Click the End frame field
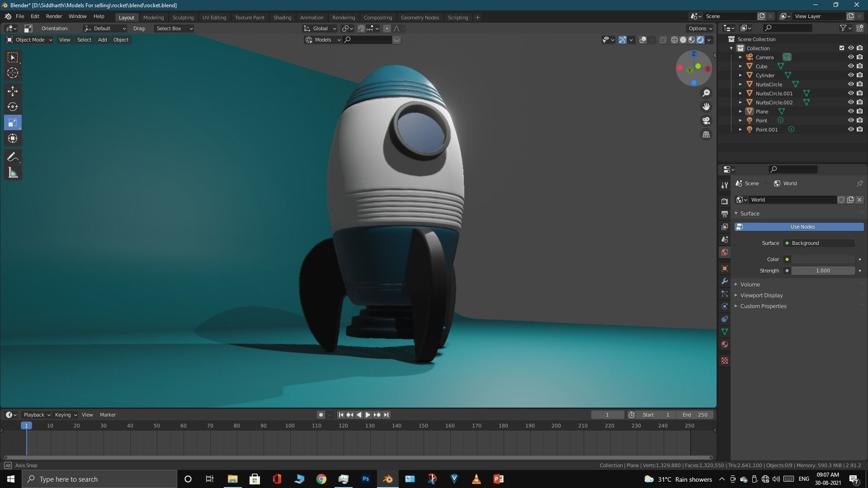This screenshot has width=868, height=488. tap(695, 415)
